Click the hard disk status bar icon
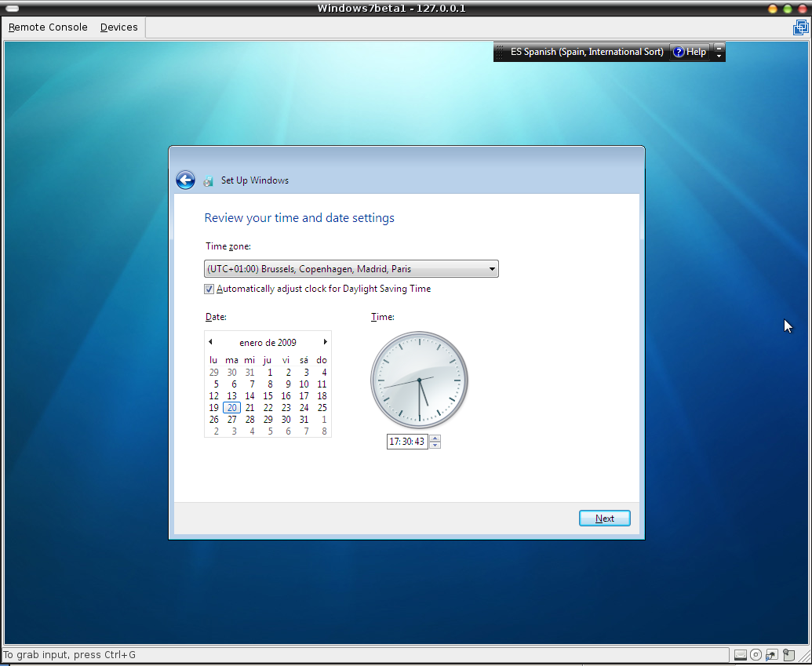The height and width of the screenshot is (666, 812). [x=740, y=655]
